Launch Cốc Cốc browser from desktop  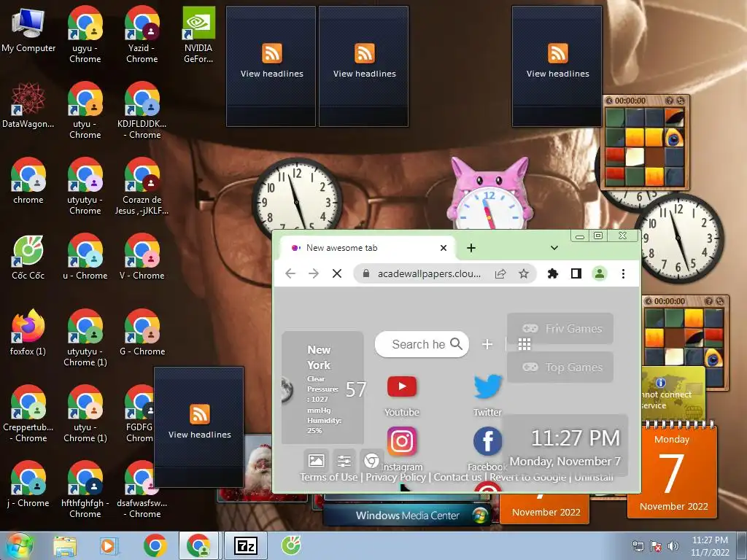pos(28,257)
